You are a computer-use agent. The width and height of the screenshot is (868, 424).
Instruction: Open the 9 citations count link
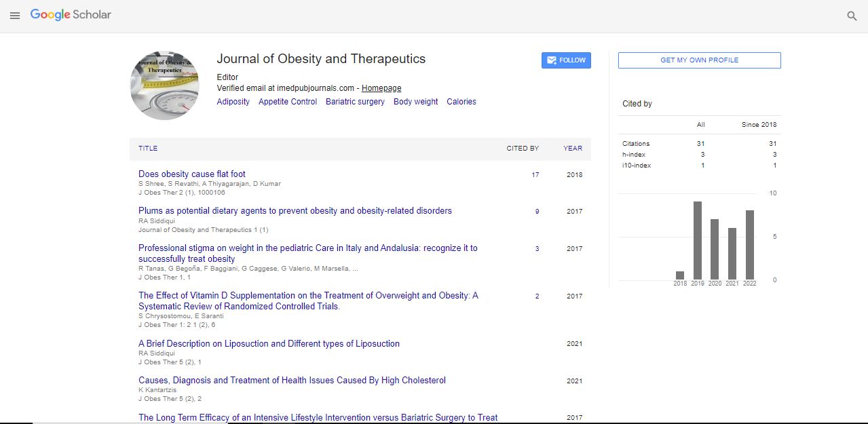pos(537,212)
